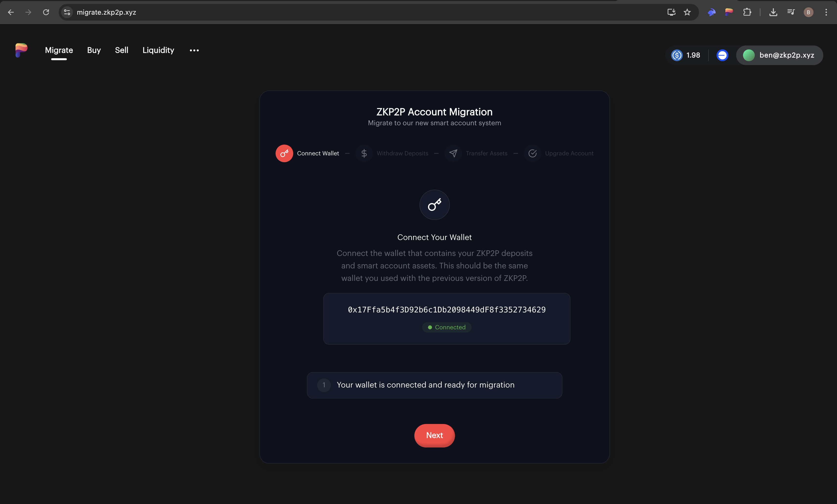Open the Extensions puzzle menu
The image size is (837, 504).
point(747,12)
